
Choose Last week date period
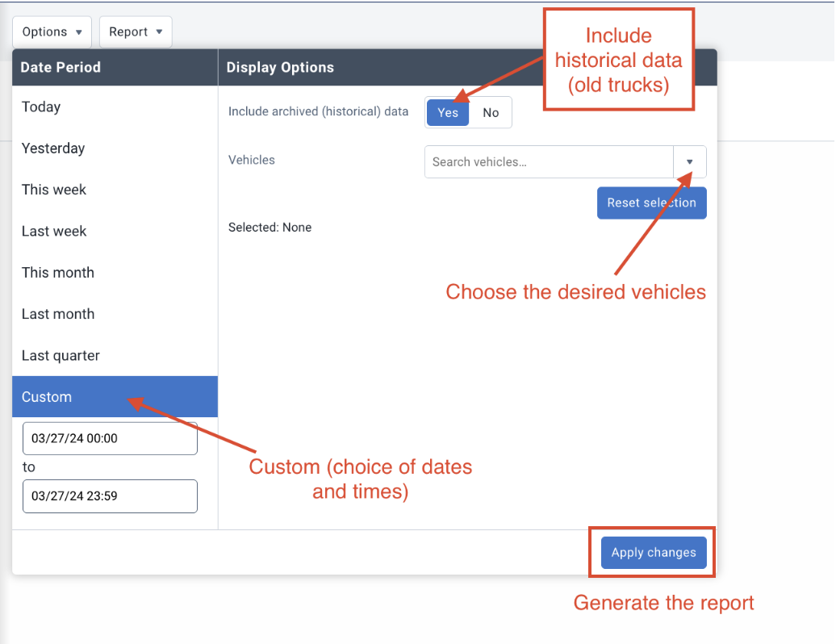click(115, 232)
